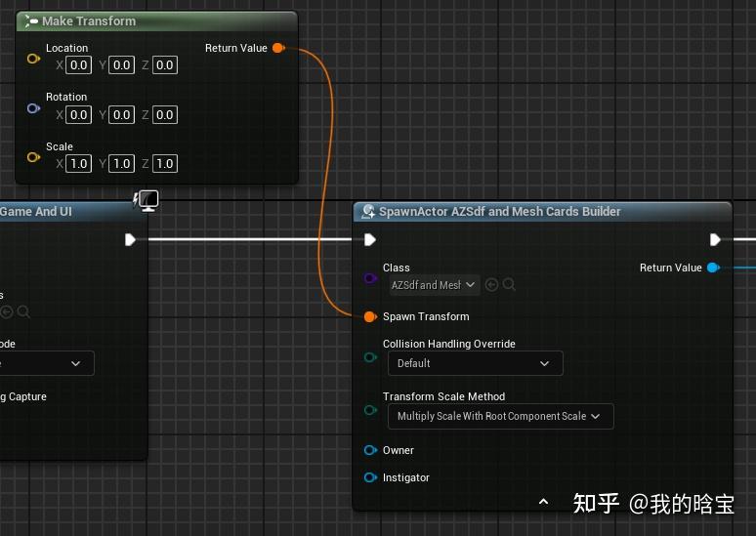
Task: Click the SpawnActor exec output pin
Action: coord(715,239)
